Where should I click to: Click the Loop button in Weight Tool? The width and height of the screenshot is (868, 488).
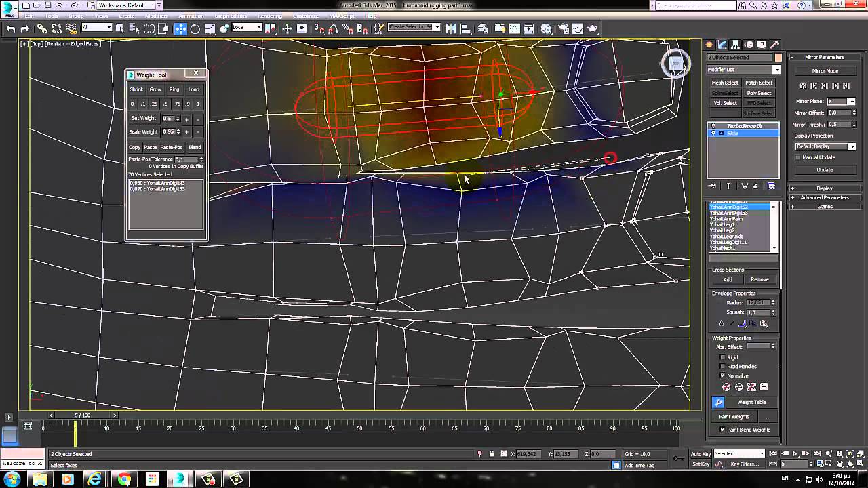194,89
